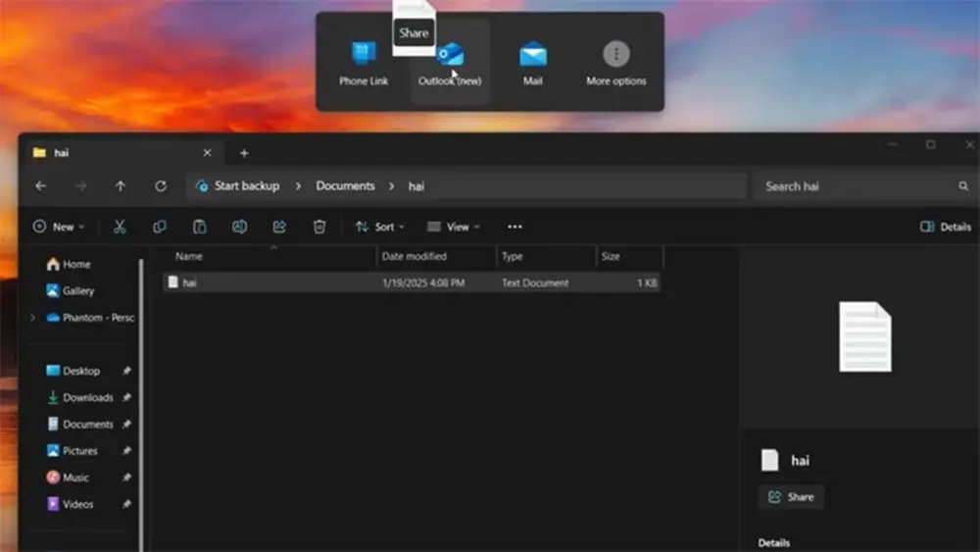Select the hai text document row
The width and height of the screenshot is (980, 552).
click(294, 282)
